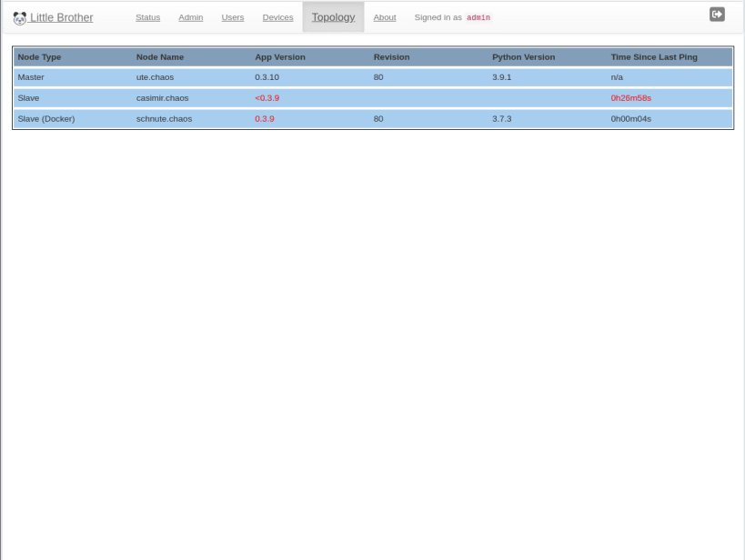
Task: Click the n/a ping value
Action: coord(617,77)
